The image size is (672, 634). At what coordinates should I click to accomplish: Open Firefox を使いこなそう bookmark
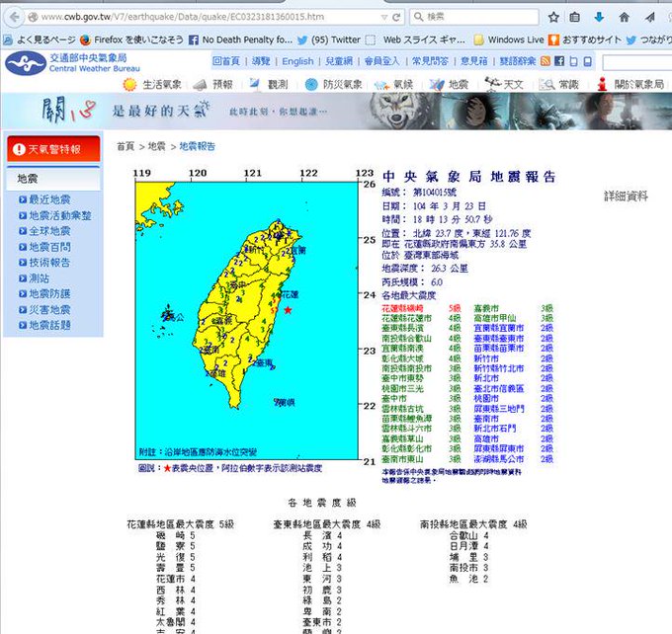point(131,40)
